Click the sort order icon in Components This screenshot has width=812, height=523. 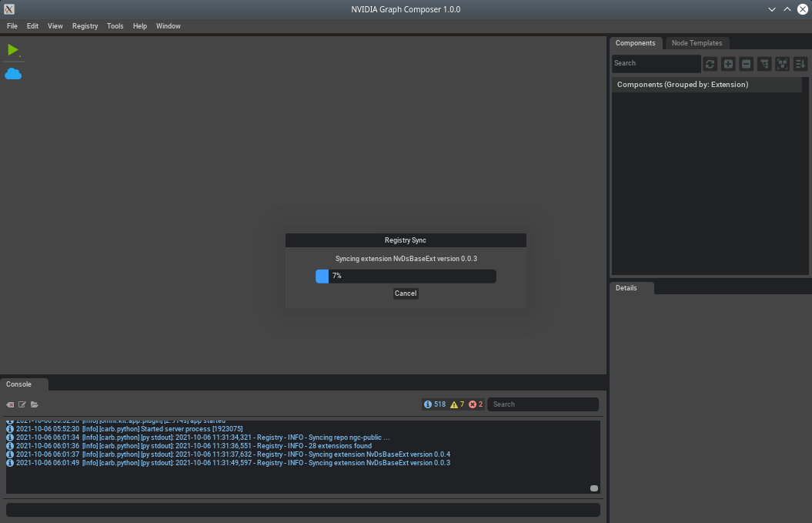pyautogui.click(x=800, y=64)
